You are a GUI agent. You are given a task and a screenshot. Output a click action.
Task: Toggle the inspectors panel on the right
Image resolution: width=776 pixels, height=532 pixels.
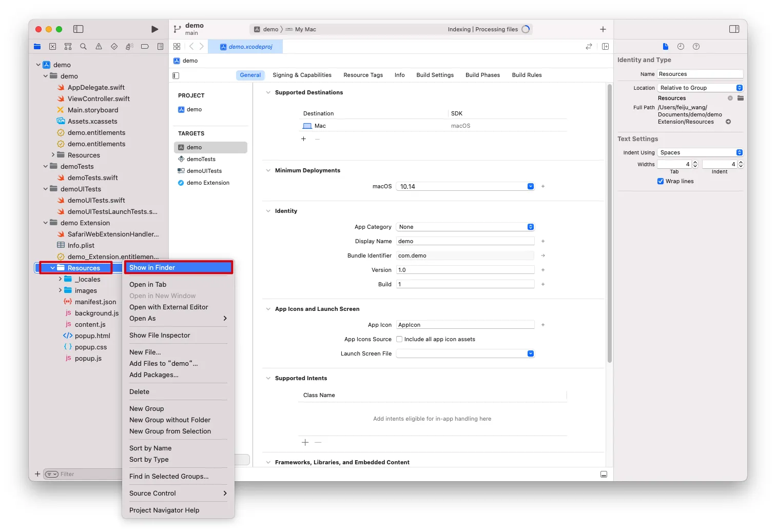(734, 29)
